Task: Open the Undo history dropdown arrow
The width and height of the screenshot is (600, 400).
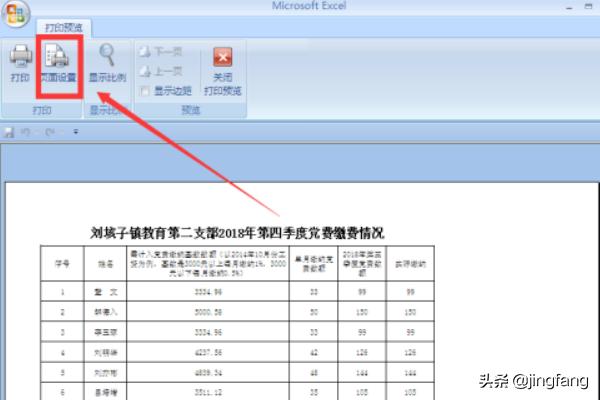Action: click(x=34, y=132)
